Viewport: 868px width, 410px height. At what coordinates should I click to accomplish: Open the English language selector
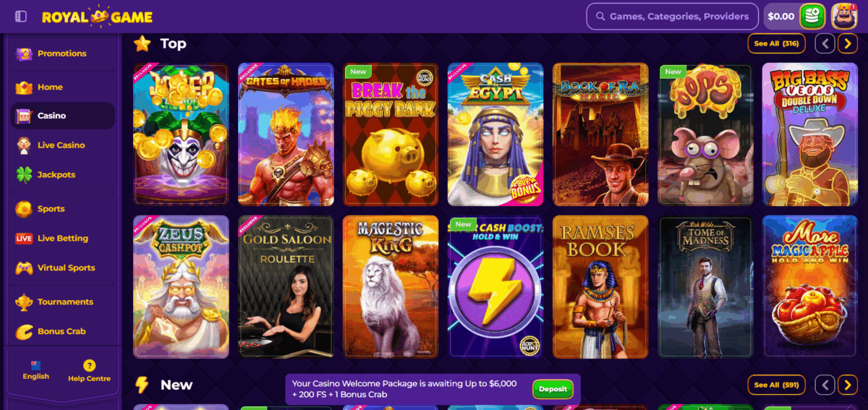pyautogui.click(x=35, y=370)
